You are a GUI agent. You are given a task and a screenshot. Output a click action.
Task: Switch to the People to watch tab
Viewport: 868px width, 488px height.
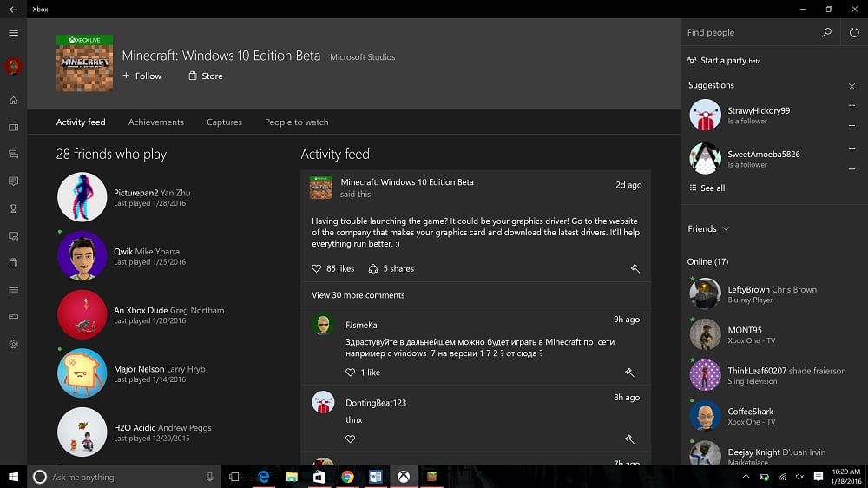296,122
